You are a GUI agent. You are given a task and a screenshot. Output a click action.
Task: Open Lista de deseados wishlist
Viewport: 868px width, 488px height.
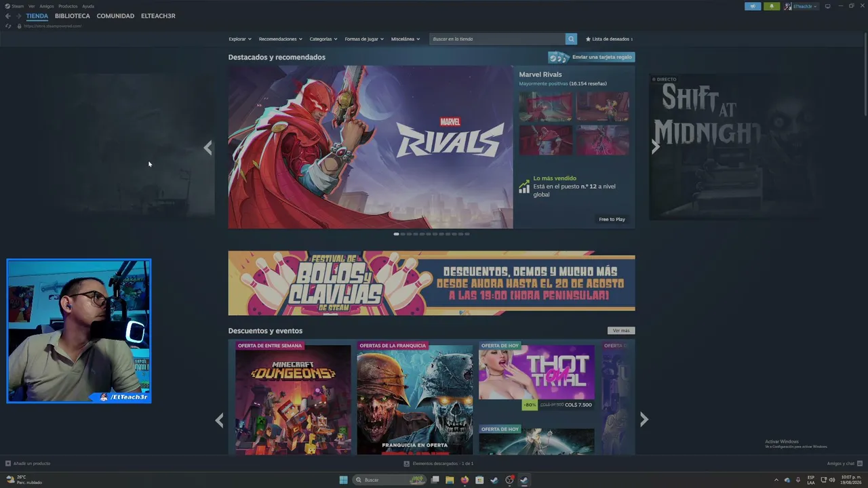[x=609, y=39]
